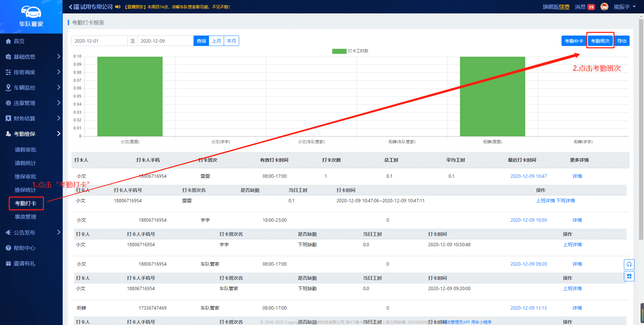This screenshot has width=644, height=325.
Task: Click the 考勤班次 button
Action: [x=600, y=41]
